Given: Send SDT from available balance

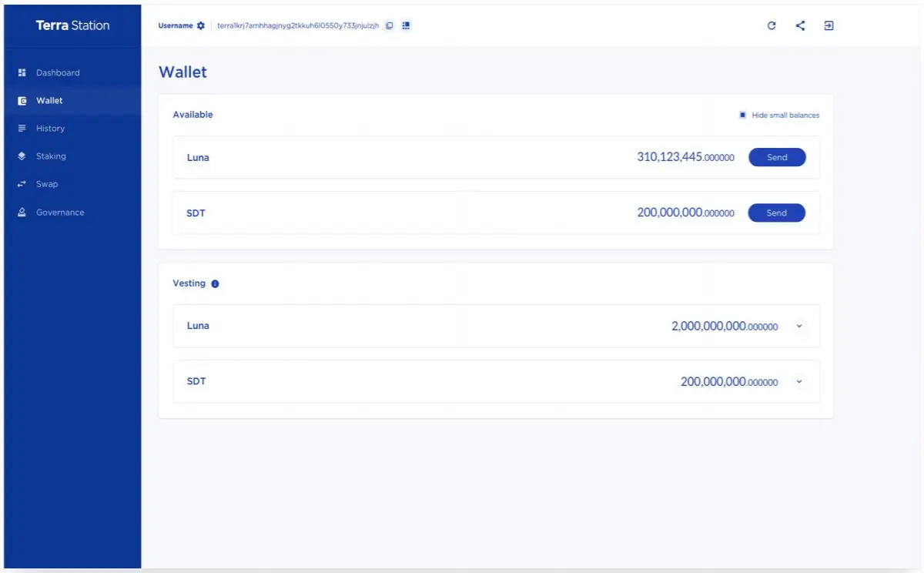Looking at the screenshot, I should pyautogui.click(x=777, y=213).
